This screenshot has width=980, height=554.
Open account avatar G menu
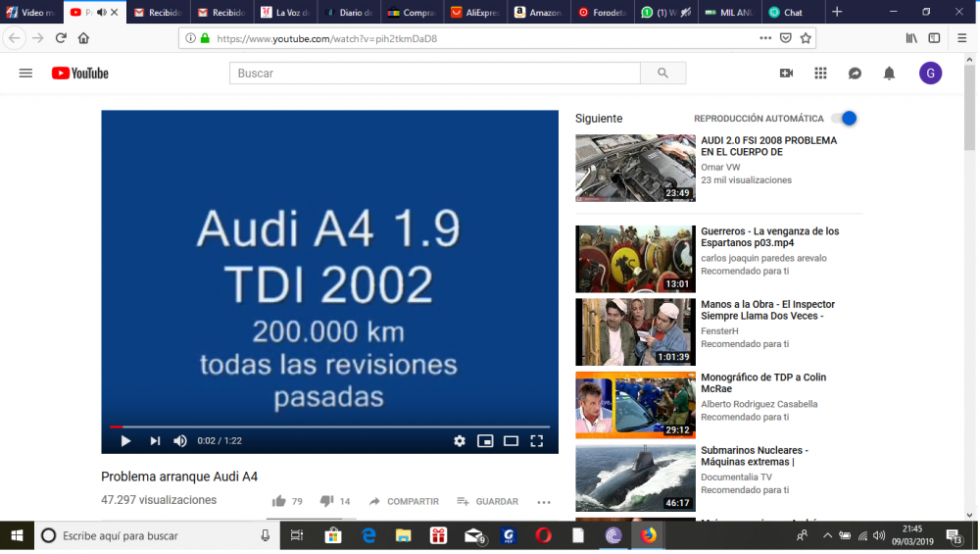pyautogui.click(x=931, y=74)
